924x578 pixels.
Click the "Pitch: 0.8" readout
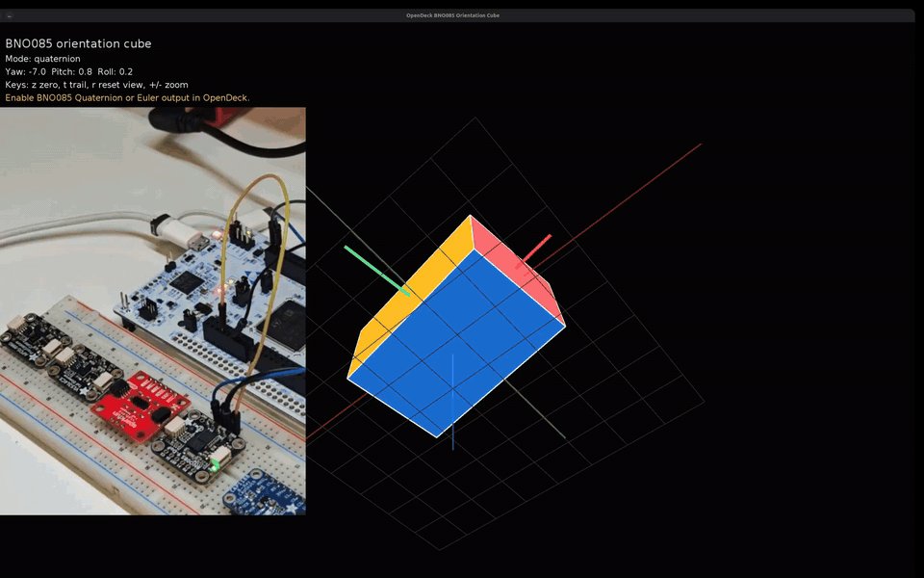[72, 72]
